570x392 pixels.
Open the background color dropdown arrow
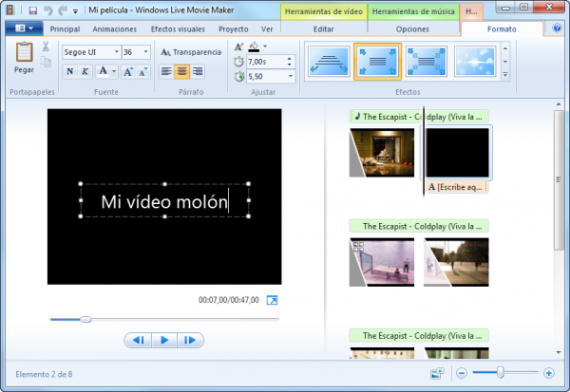coord(265,47)
